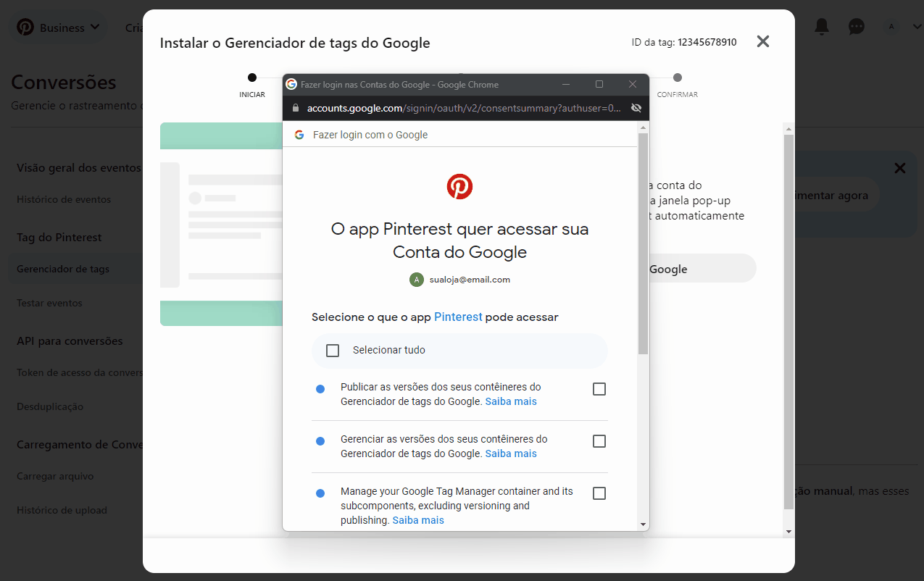Click the tag ID 12345678910 text
This screenshot has height=581, width=924.
point(707,43)
